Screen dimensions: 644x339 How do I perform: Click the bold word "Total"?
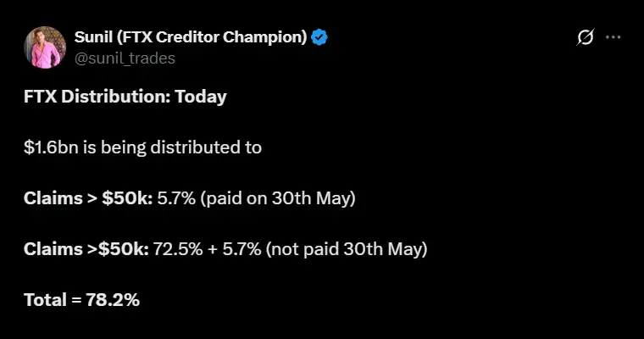(x=46, y=299)
